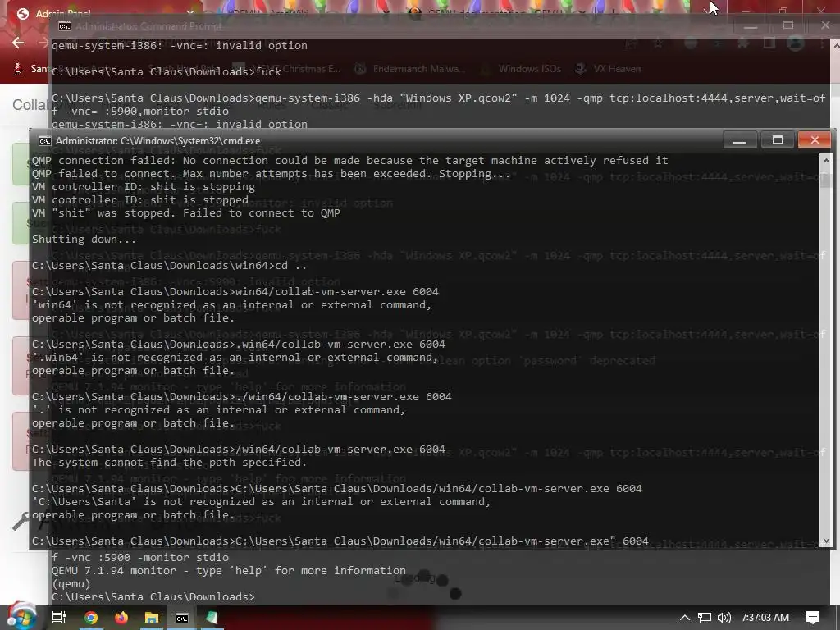The width and height of the screenshot is (840, 630).
Task: Close the Administrator cmd.exe window
Action: point(815,139)
